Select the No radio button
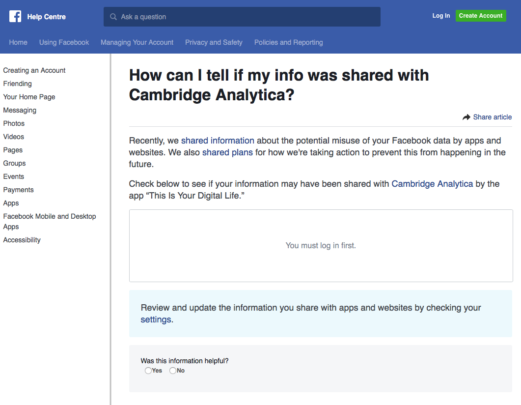Viewport: 521px width, 405px height. [172, 371]
